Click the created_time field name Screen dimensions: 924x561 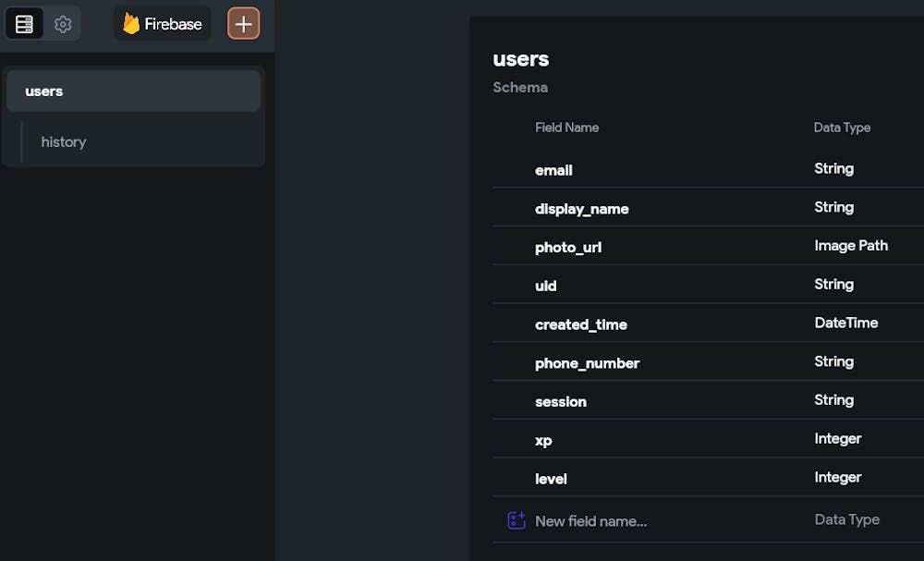tap(581, 324)
